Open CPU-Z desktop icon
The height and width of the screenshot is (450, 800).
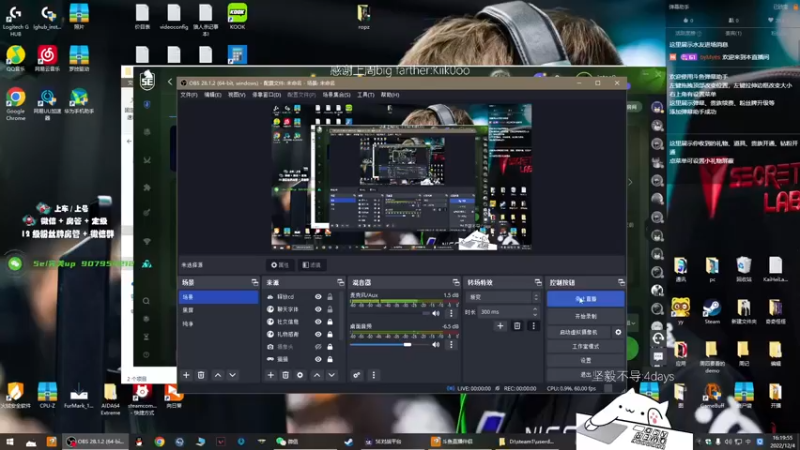pos(47,395)
